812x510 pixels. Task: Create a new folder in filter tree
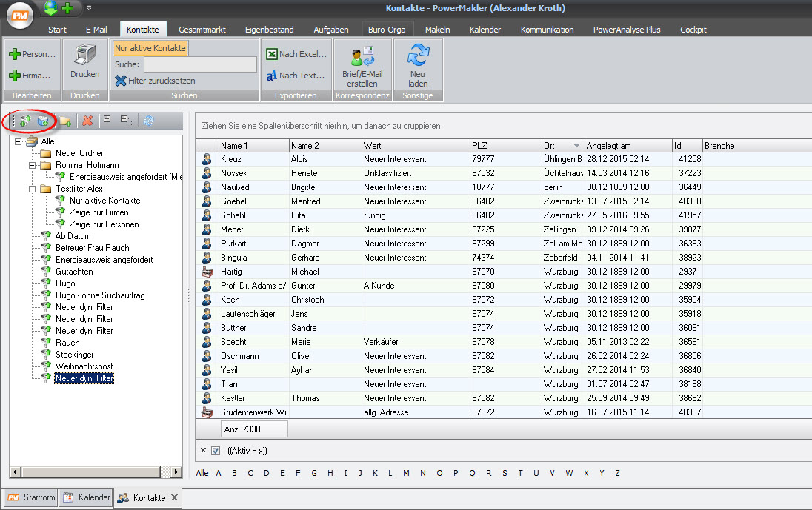[65, 121]
